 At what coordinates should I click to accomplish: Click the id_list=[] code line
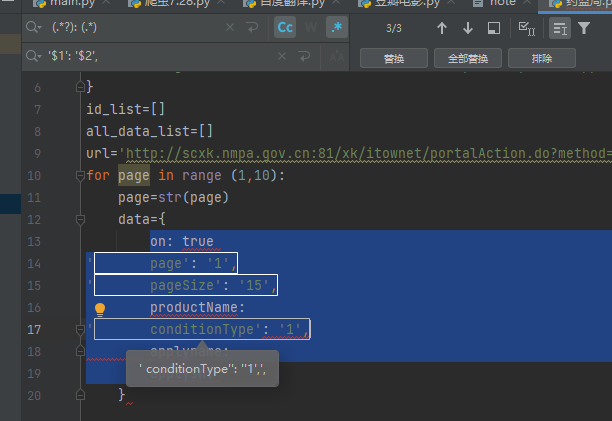coord(126,109)
